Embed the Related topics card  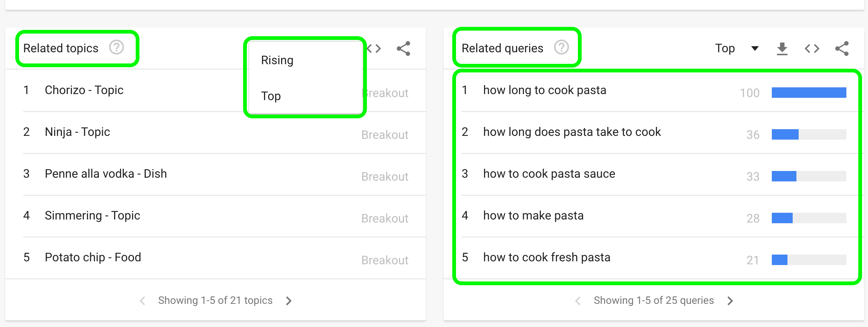pos(374,49)
